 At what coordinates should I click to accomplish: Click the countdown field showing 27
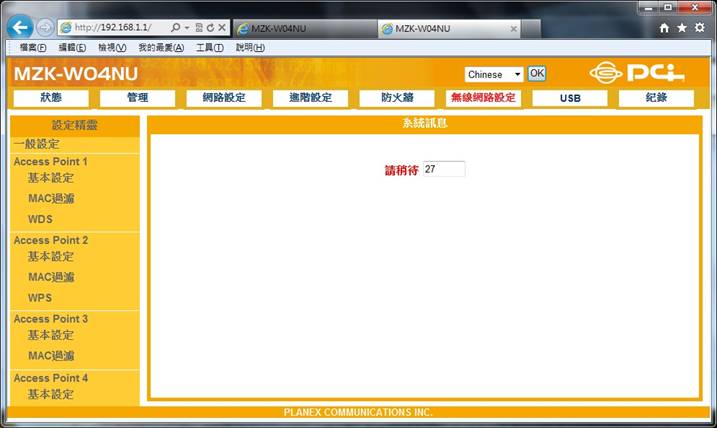(x=444, y=169)
